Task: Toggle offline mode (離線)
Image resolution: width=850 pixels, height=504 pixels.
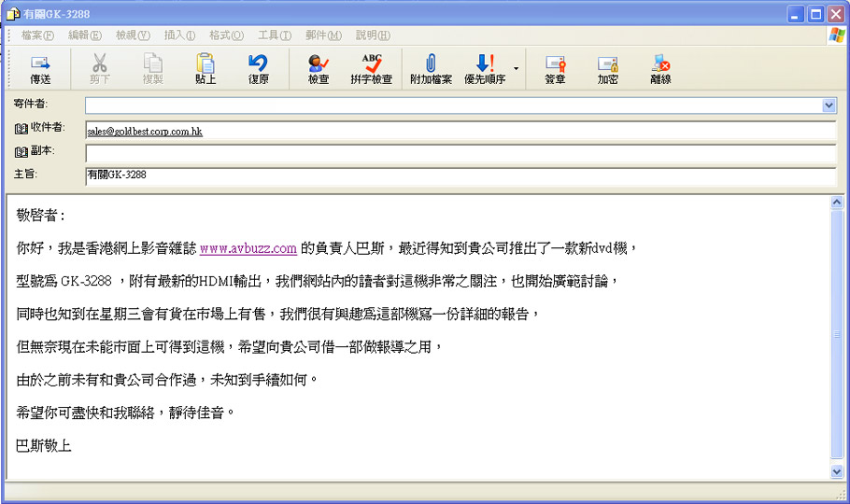Action: pyautogui.click(x=660, y=69)
